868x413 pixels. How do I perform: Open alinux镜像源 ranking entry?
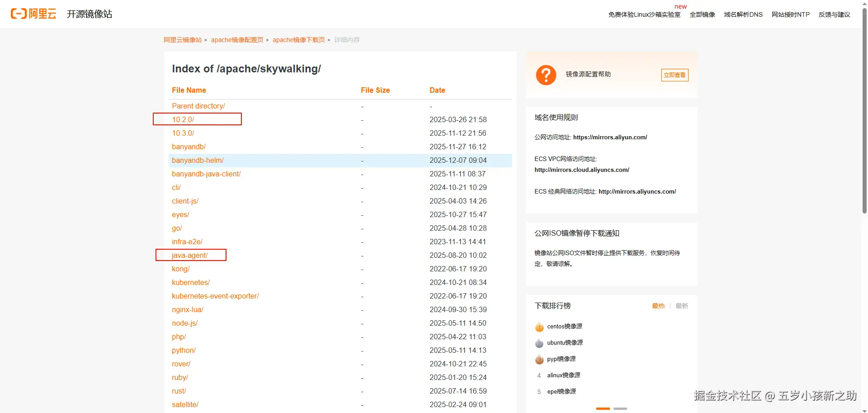(563, 375)
